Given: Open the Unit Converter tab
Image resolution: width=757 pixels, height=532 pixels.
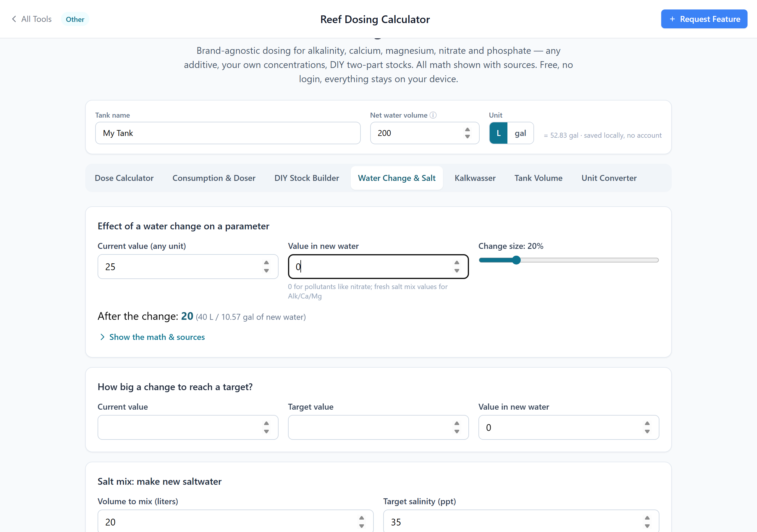Looking at the screenshot, I should pos(609,178).
